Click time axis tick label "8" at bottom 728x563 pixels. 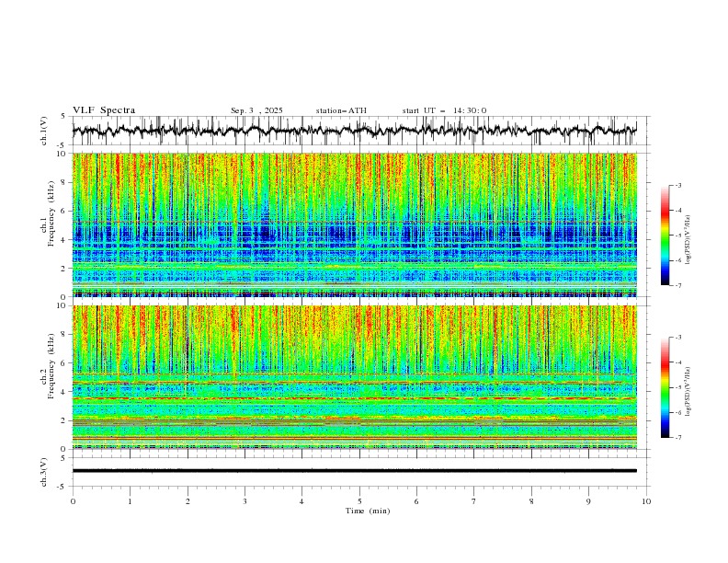(x=531, y=501)
